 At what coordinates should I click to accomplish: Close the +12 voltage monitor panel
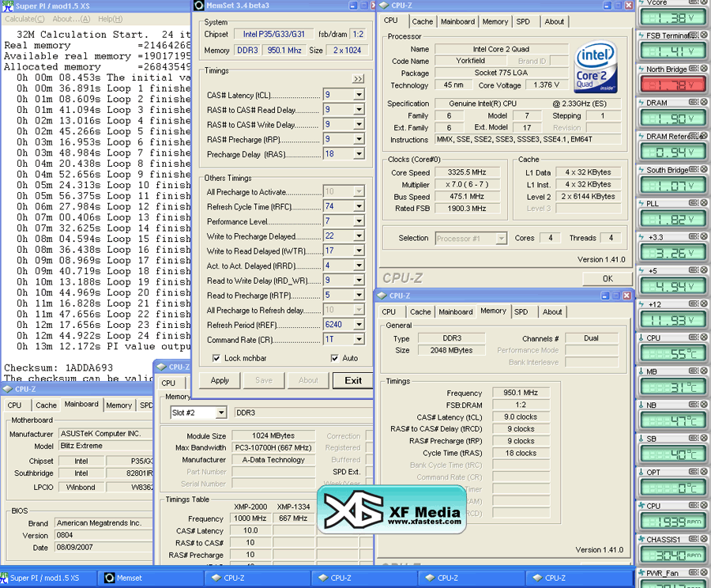[704, 303]
